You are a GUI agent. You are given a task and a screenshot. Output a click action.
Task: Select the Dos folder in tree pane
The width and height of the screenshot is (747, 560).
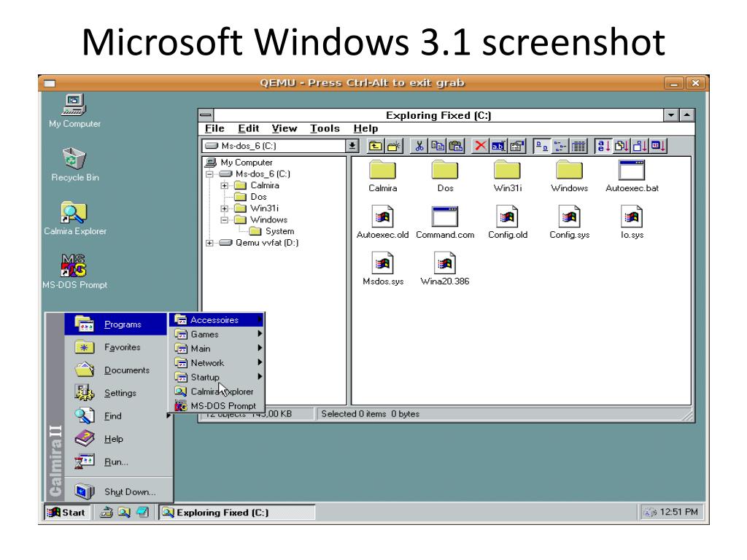251,197
